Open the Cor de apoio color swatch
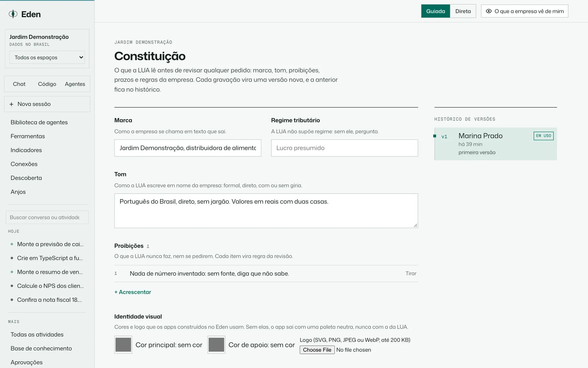 216,345
